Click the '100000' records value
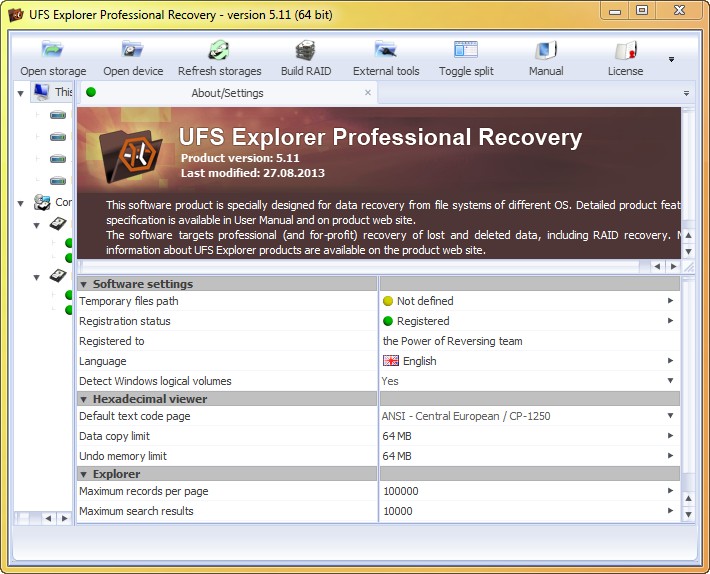 click(x=401, y=491)
